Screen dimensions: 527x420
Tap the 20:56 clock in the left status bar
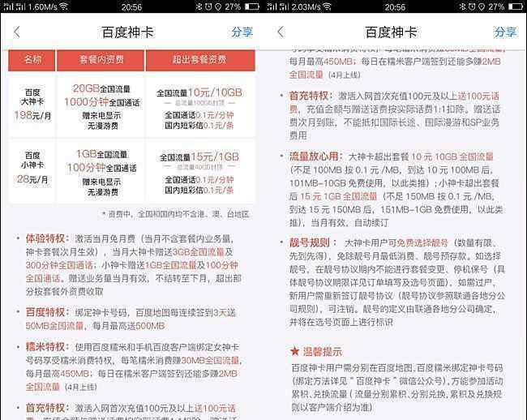point(131,6)
